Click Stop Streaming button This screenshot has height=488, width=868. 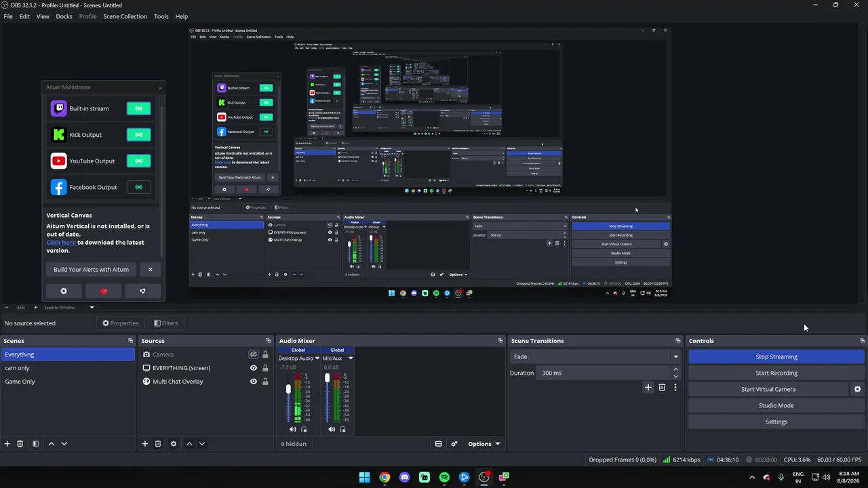pos(776,357)
